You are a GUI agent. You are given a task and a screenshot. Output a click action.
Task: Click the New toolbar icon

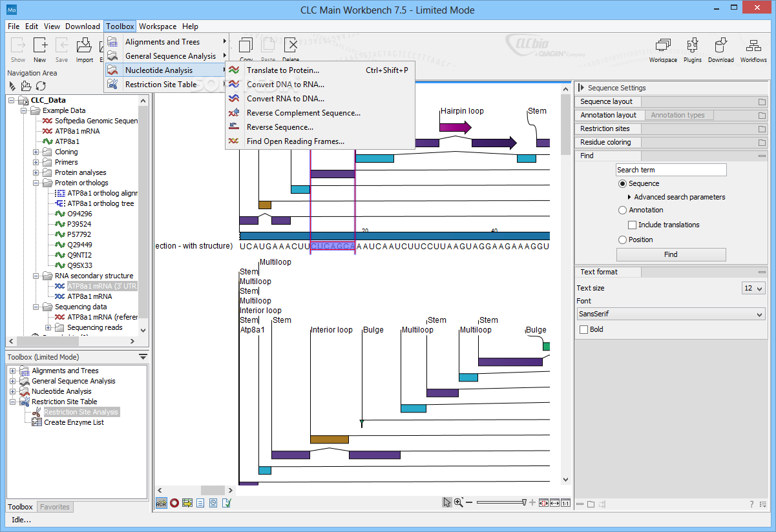click(x=40, y=49)
